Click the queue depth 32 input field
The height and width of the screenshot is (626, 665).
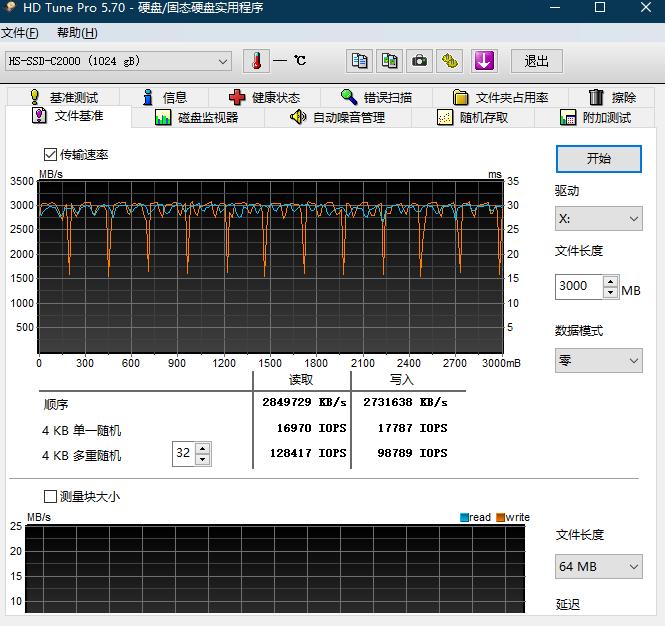coord(184,453)
